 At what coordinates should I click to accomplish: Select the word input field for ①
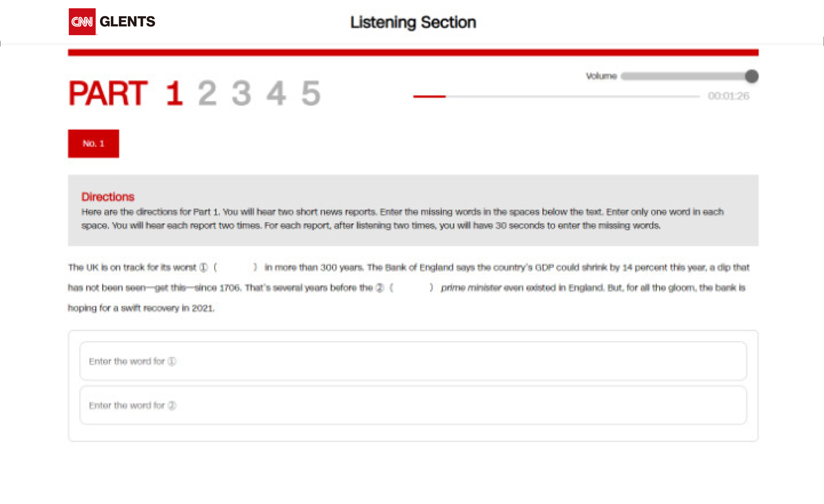412,360
